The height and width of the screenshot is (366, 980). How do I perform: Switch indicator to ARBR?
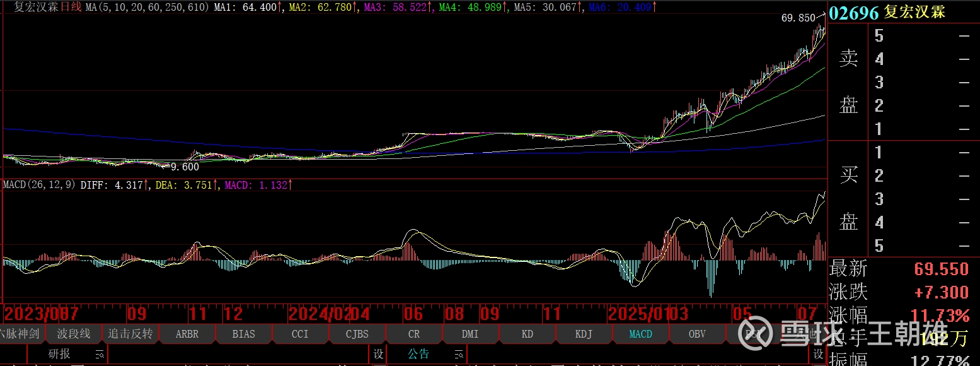coord(187,334)
